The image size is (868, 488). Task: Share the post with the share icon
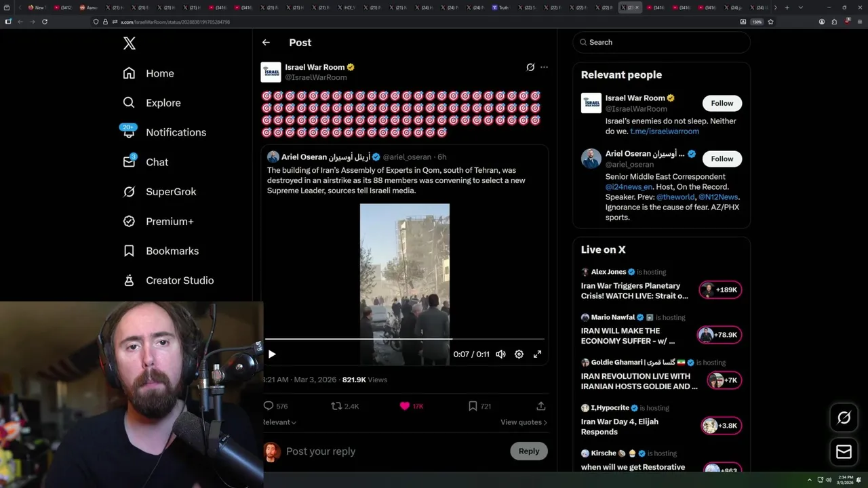[541, 406]
